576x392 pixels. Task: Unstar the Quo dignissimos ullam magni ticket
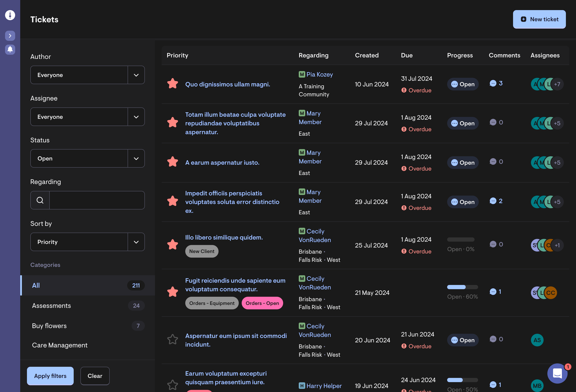click(172, 83)
